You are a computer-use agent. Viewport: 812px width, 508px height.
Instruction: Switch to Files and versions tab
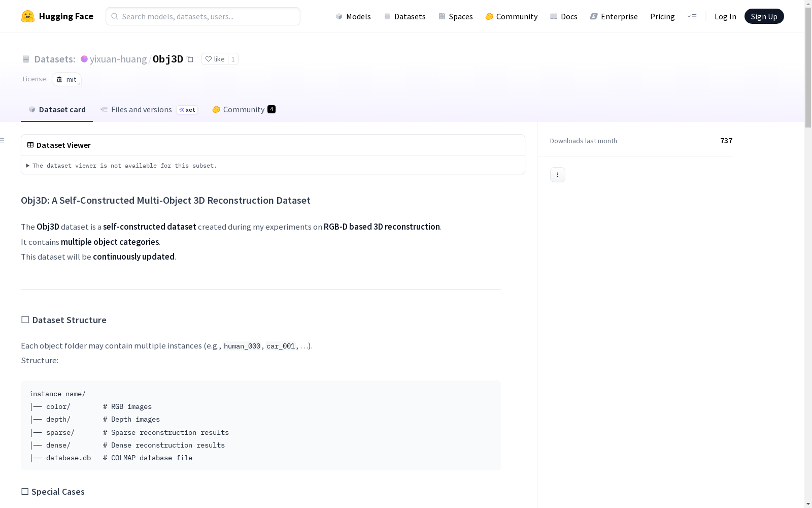[149, 109]
